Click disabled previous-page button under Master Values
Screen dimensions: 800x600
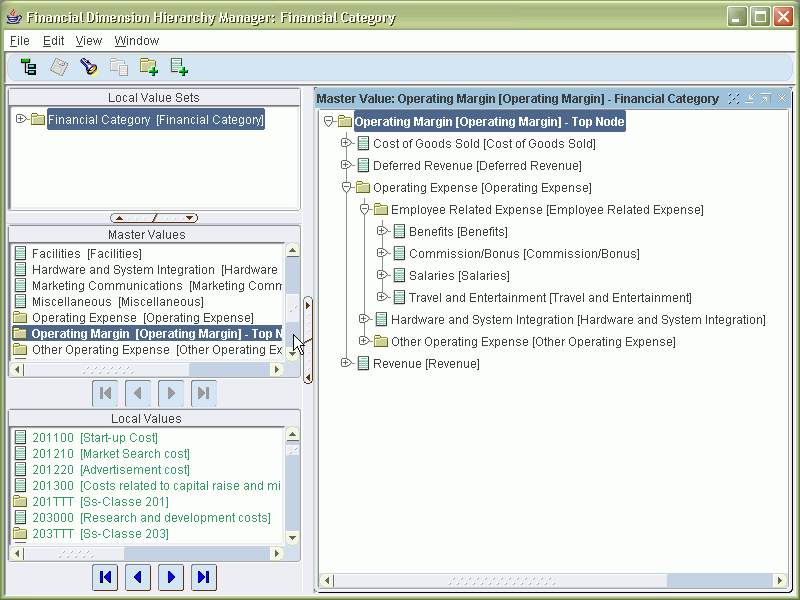click(138, 393)
